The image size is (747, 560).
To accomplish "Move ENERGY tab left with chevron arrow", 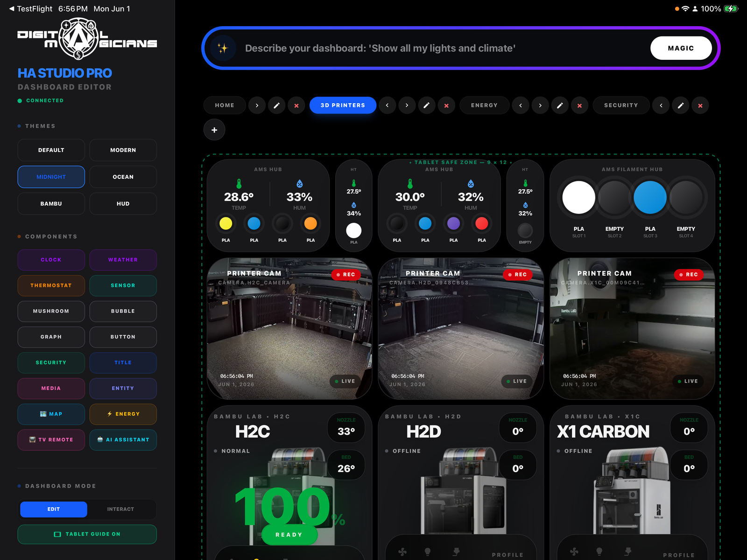I will (521, 106).
